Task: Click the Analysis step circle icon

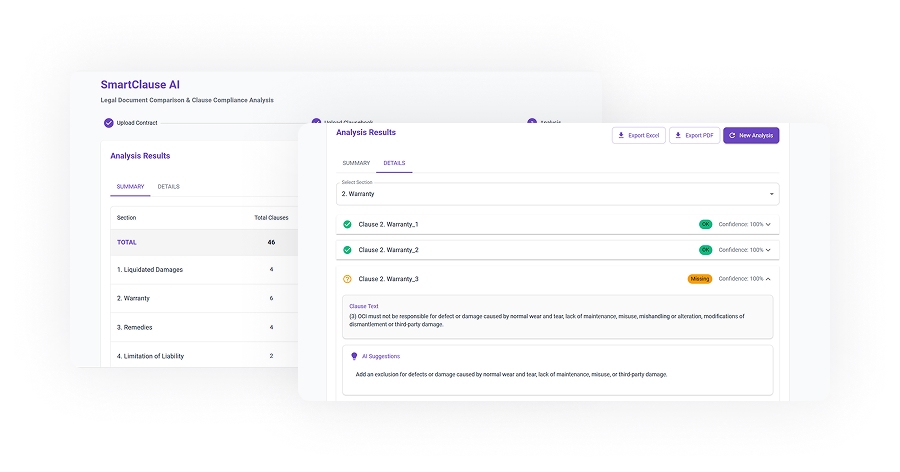Action: 532,123
